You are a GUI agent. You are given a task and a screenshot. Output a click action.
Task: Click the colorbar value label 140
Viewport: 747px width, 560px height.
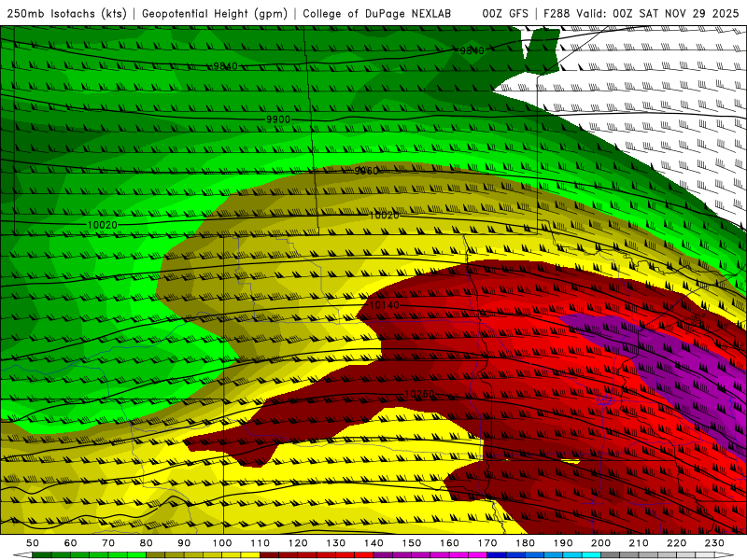point(374,543)
